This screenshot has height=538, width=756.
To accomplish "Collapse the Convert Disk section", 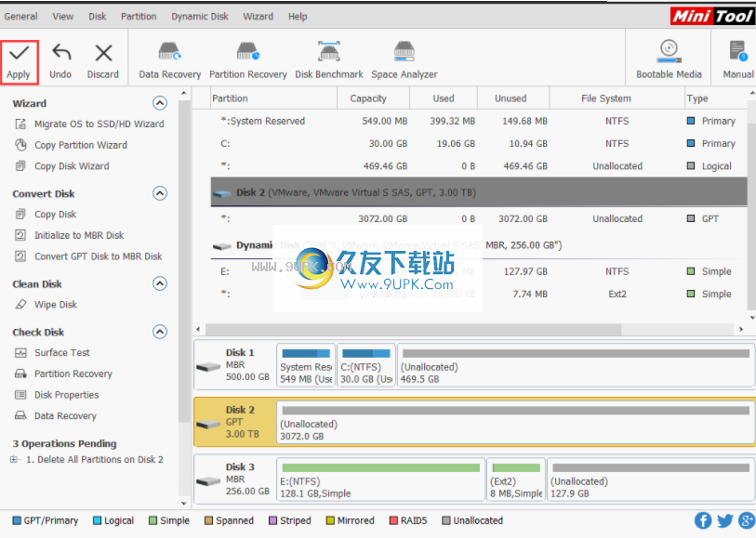I will click(x=160, y=193).
